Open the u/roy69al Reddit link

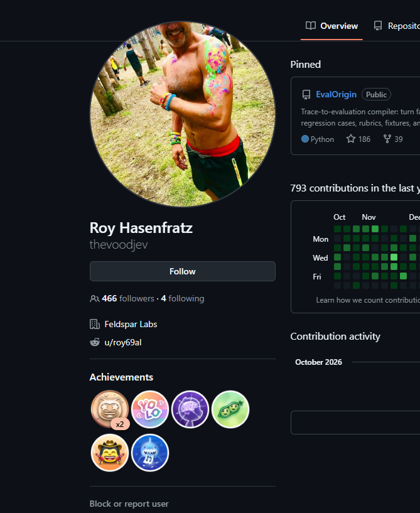coord(123,342)
